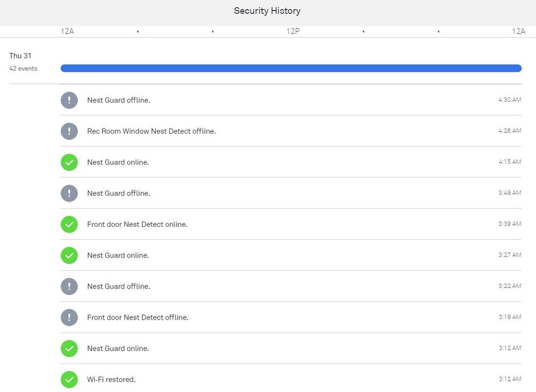Image resolution: width=536 pixels, height=392 pixels.
Task: Click the "4:15 AM" timestamp
Action: pyautogui.click(x=510, y=162)
